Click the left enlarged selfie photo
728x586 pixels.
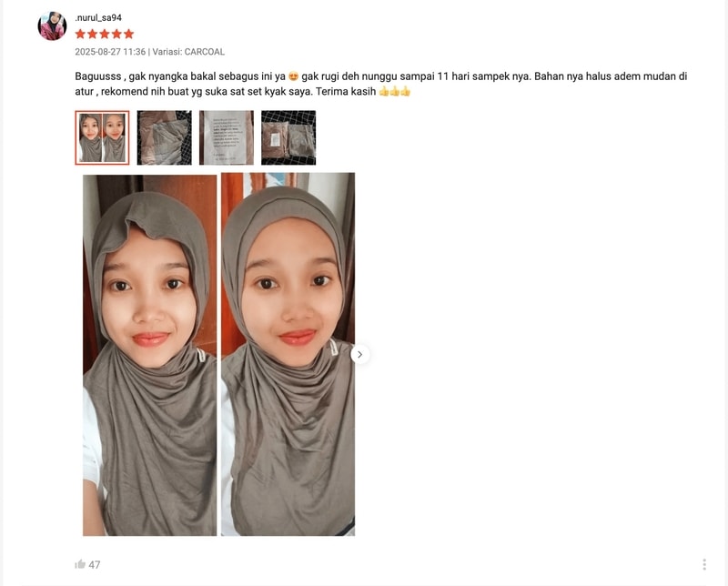click(x=149, y=355)
